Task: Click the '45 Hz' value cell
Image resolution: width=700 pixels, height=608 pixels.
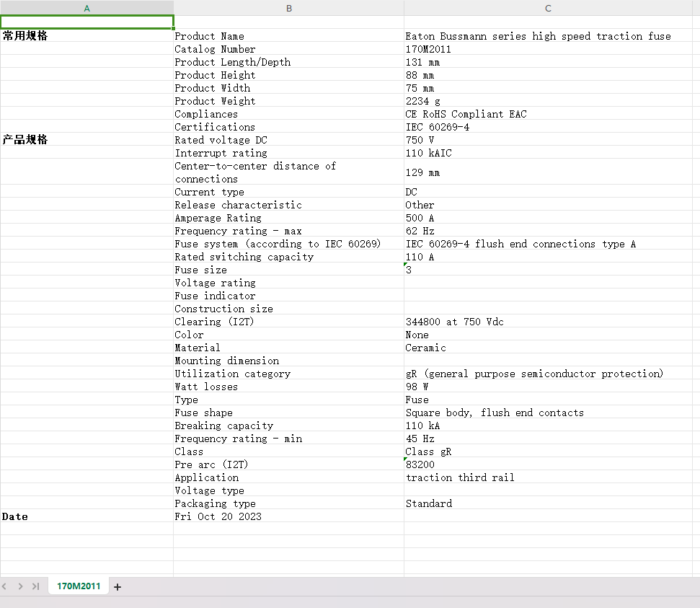Action: point(548,439)
